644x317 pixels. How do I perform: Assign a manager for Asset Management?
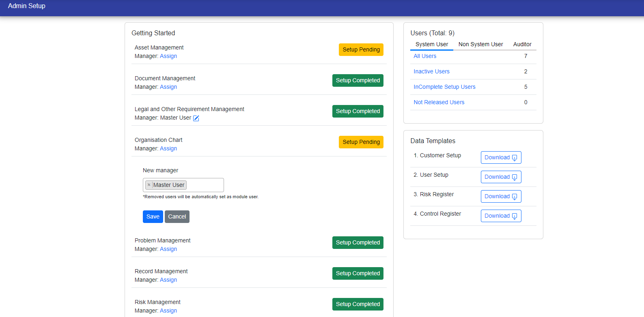click(x=168, y=56)
